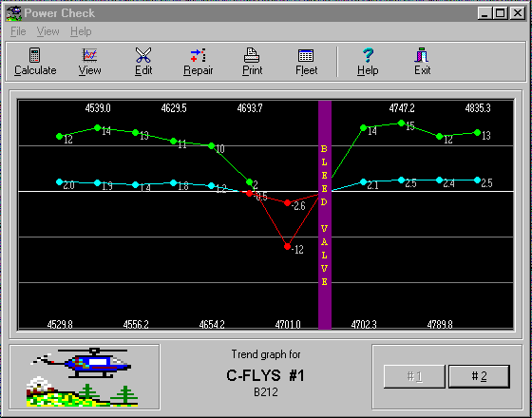Click the C-FLYS #1 aircraft title

[x=265, y=376]
